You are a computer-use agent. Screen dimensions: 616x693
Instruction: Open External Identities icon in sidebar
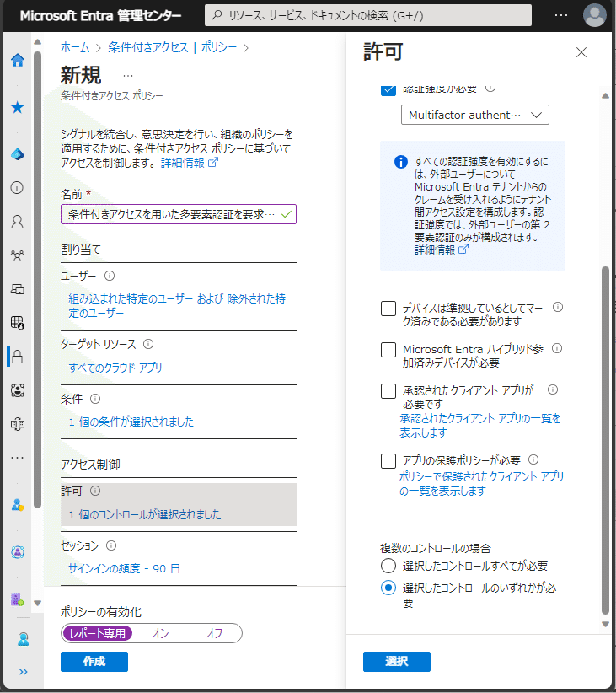point(17,424)
